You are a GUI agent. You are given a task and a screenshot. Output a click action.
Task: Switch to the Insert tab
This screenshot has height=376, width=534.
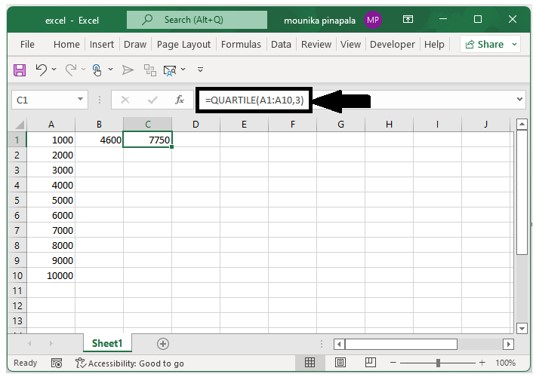[101, 44]
